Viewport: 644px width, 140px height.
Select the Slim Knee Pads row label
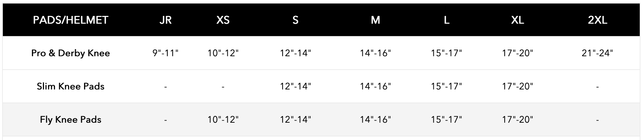(x=71, y=86)
